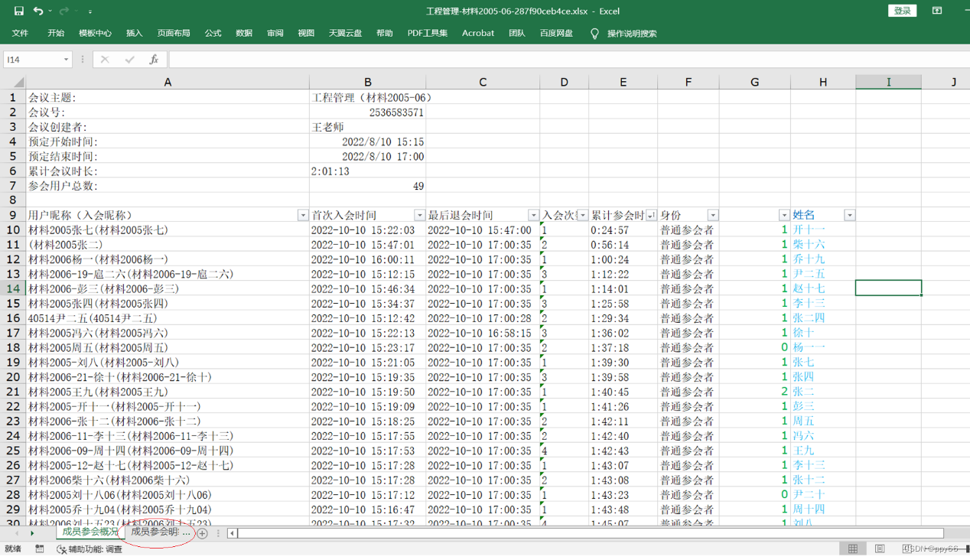Switch to the 开始 ribbon tab
This screenshot has height=560, width=970.
click(56, 34)
